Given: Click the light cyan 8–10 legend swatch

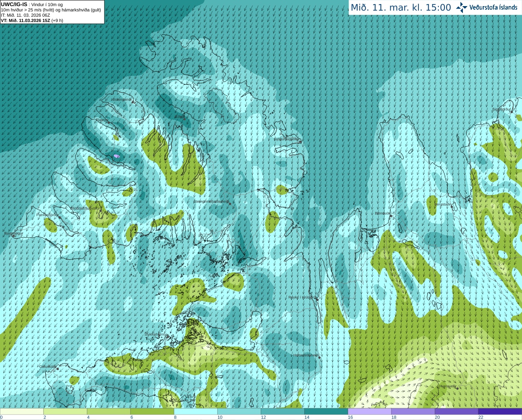Looking at the screenshot, I should (196, 411).
